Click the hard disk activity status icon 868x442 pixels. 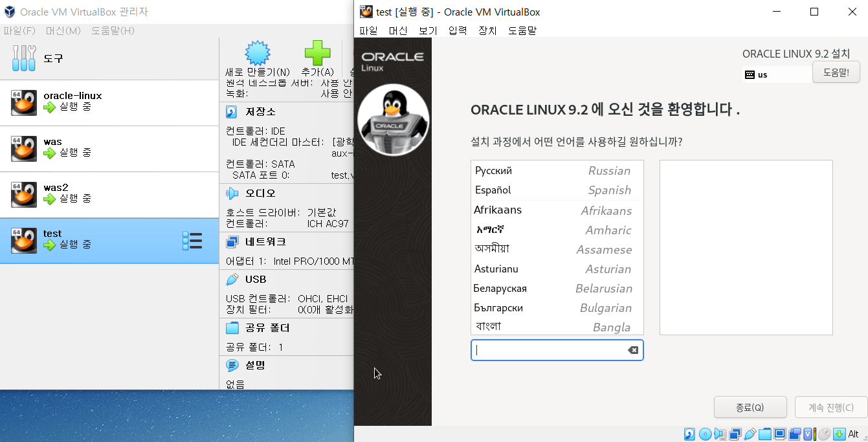(689, 434)
